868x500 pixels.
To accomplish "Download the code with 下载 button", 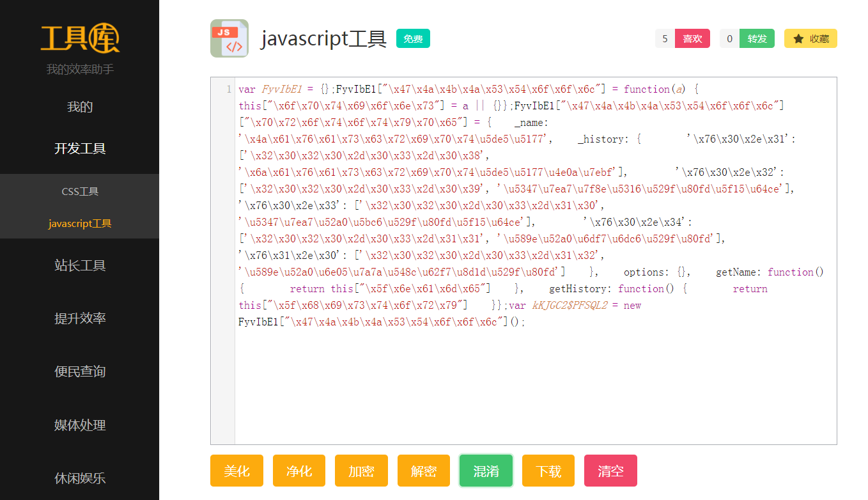I will 548,471.
